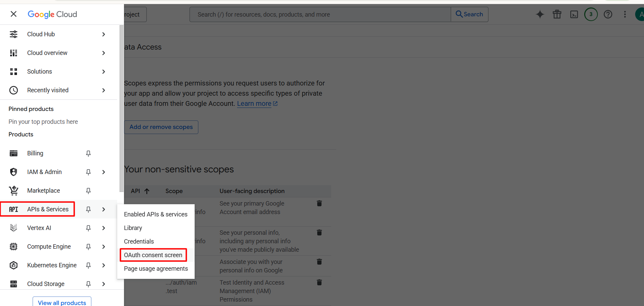Image resolution: width=644 pixels, height=306 pixels.
Task: Pin Marketplace to pinned products
Action: 88,191
